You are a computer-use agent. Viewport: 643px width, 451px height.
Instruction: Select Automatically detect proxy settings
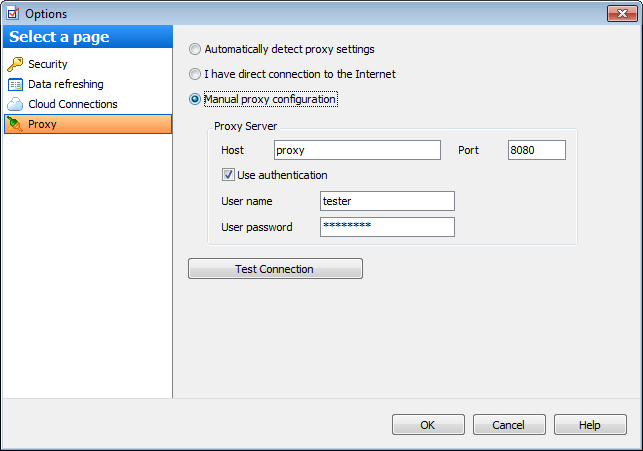[x=195, y=49]
